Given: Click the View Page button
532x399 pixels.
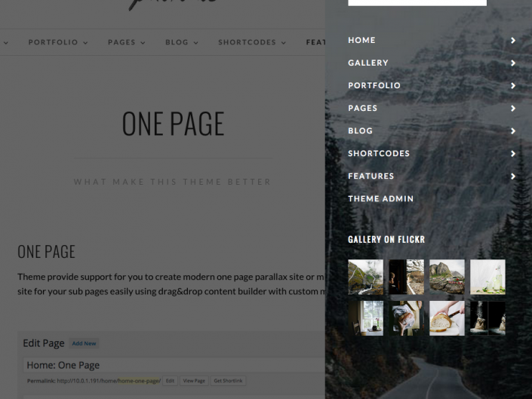Looking at the screenshot, I should 194,381.
